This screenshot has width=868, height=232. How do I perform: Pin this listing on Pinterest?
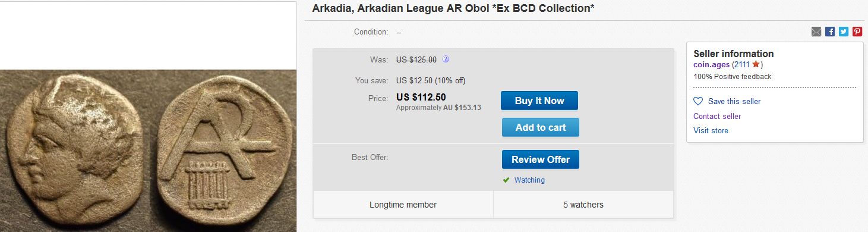click(857, 32)
